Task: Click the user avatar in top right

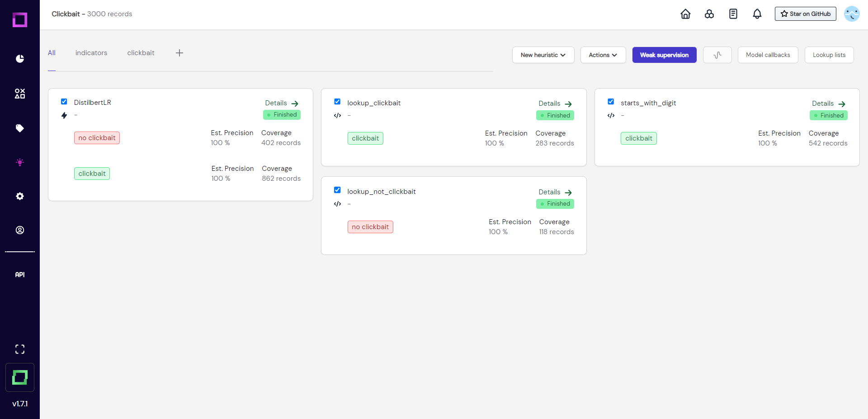Action: coord(852,14)
